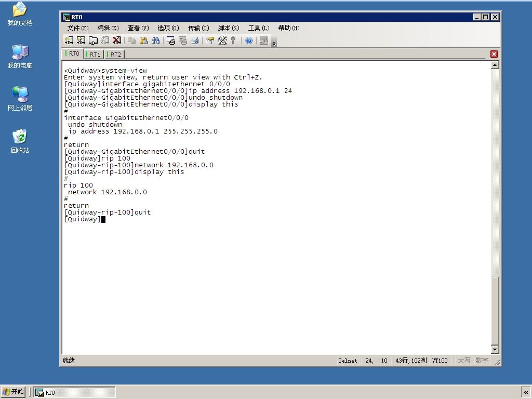Click the terminal scrollbar up arrow
532x399 pixels.
495,65
